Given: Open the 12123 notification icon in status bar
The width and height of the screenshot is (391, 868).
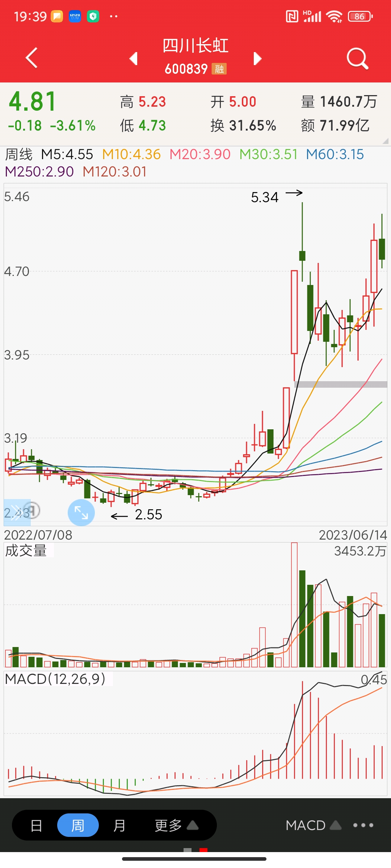Looking at the screenshot, I should [75, 16].
